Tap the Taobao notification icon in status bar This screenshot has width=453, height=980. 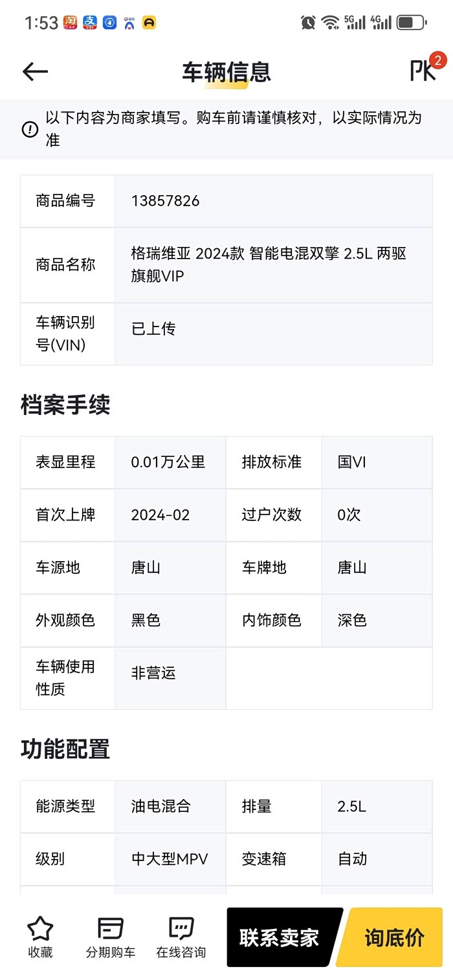[x=71, y=23]
